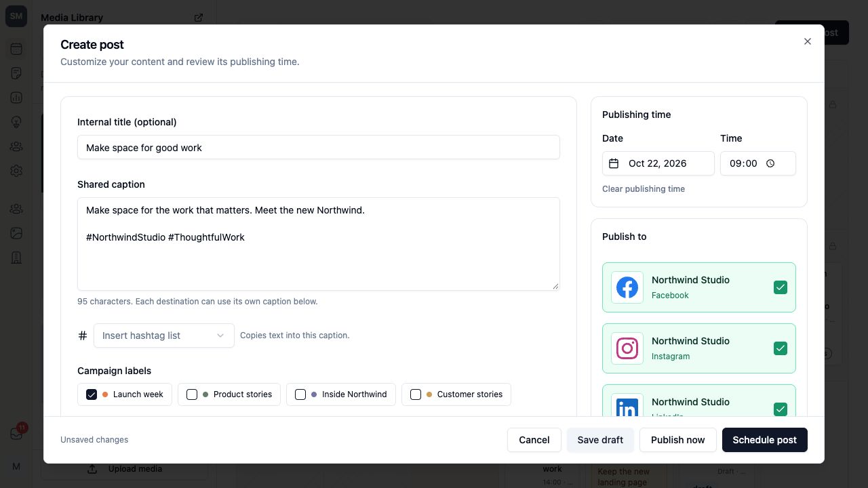868x488 pixels.
Task: Click the LinkedIn logo icon
Action: pyautogui.click(x=627, y=407)
